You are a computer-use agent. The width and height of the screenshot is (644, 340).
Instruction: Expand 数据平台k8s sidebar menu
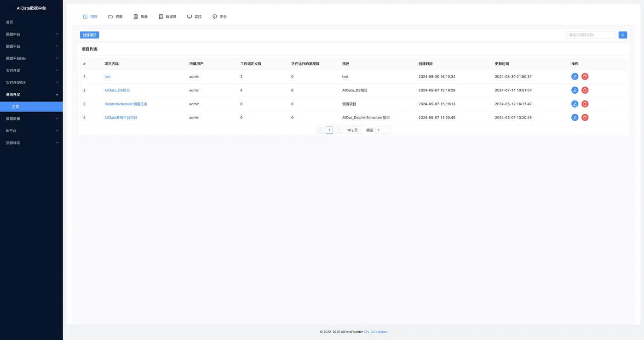[31, 58]
